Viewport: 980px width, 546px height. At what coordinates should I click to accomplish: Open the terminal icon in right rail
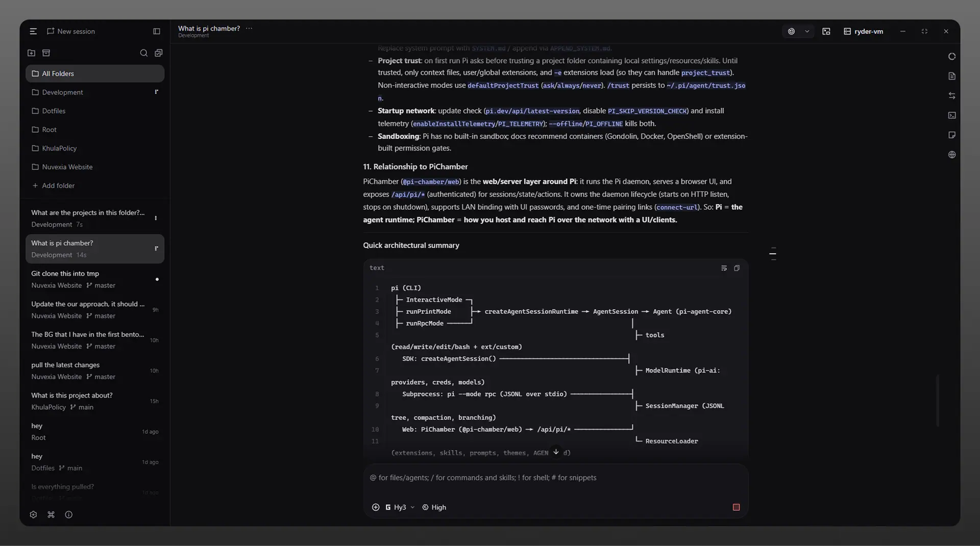[x=952, y=115]
